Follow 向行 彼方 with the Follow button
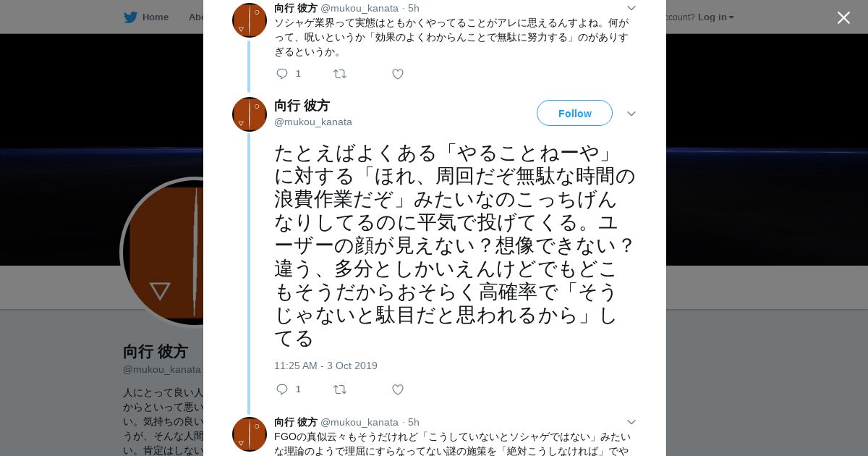This screenshot has height=456, width=868. (x=574, y=114)
